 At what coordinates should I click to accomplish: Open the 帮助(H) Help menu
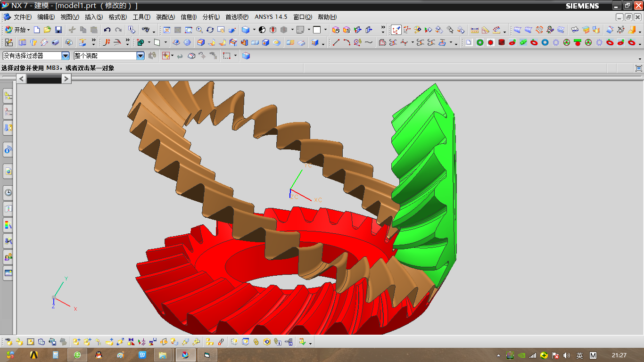click(327, 17)
